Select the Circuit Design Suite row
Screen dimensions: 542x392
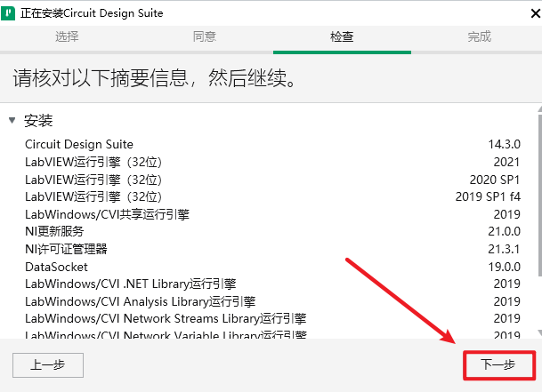tap(272, 144)
